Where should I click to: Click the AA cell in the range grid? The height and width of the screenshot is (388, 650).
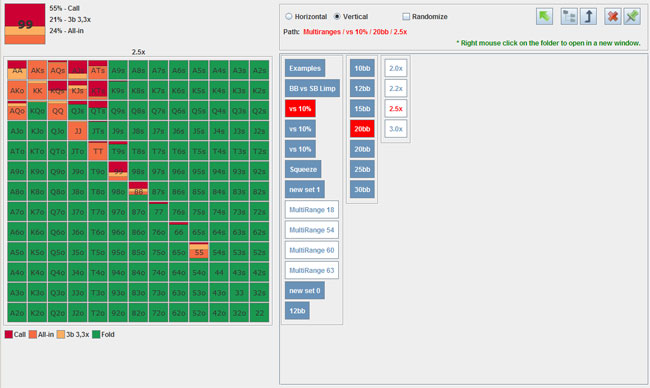click(17, 70)
